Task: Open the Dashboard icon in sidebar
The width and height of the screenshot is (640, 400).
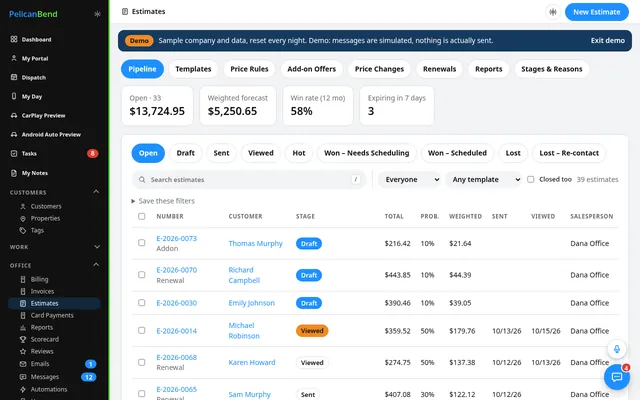Action: [14, 39]
